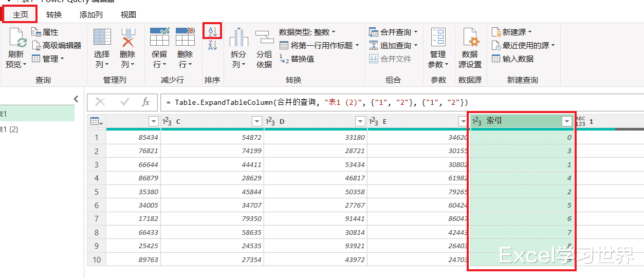The width and height of the screenshot is (644, 278).
Task: Open the 高级编辑器
Action: 57,45
